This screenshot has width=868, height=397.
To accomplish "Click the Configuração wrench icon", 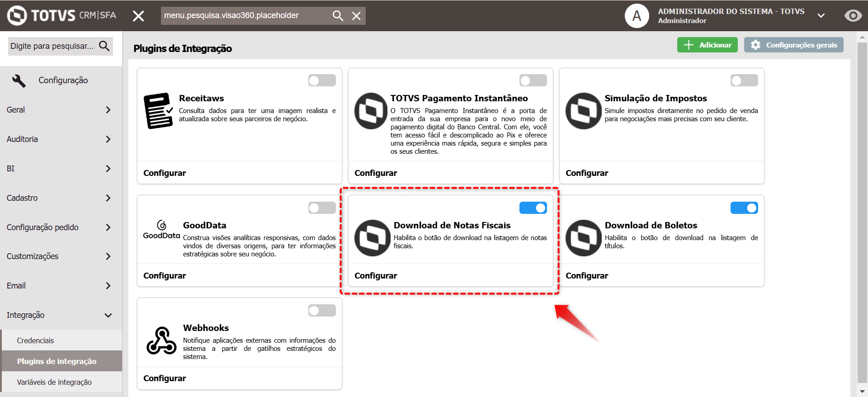I will pyautogui.click(x=19, y=80).
